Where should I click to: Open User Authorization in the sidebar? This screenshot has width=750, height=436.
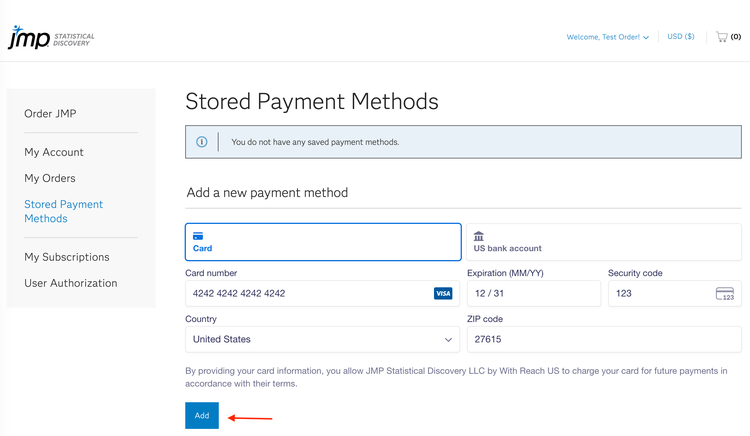point(71,283)
